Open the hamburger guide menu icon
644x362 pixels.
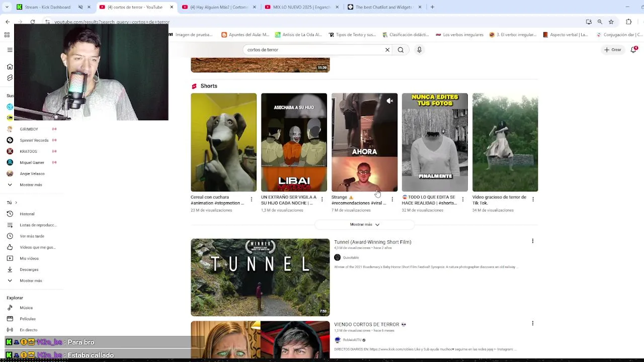point(10,50)
